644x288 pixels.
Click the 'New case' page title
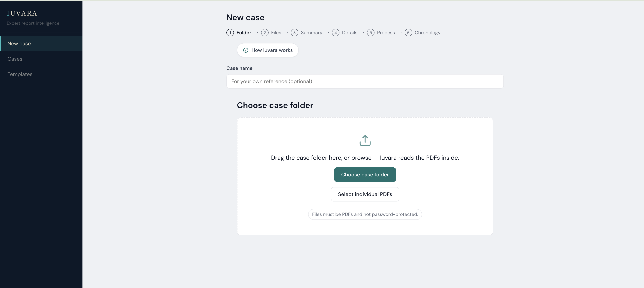click(x=245, y=17)
